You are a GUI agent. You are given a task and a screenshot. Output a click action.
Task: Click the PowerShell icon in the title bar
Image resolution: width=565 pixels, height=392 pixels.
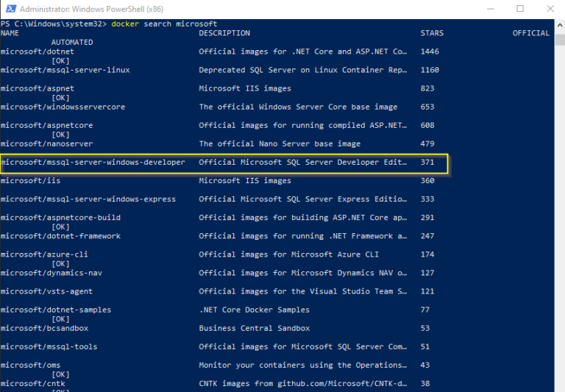coord(9,9)
